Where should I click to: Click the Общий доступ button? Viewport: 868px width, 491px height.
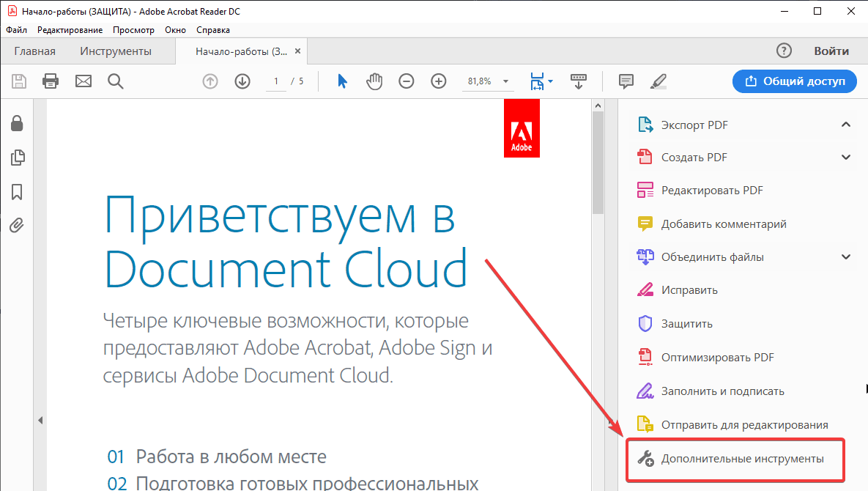[794, 81]
